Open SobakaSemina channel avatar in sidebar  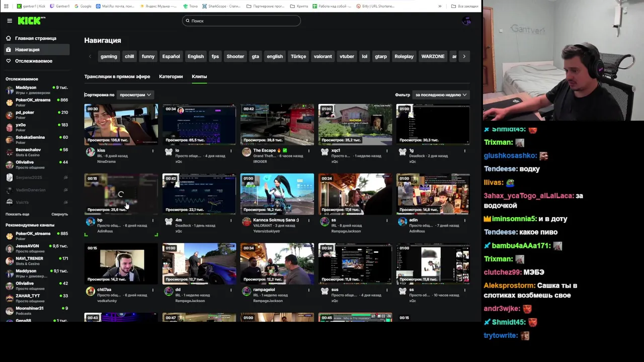(x=9, y=140)
